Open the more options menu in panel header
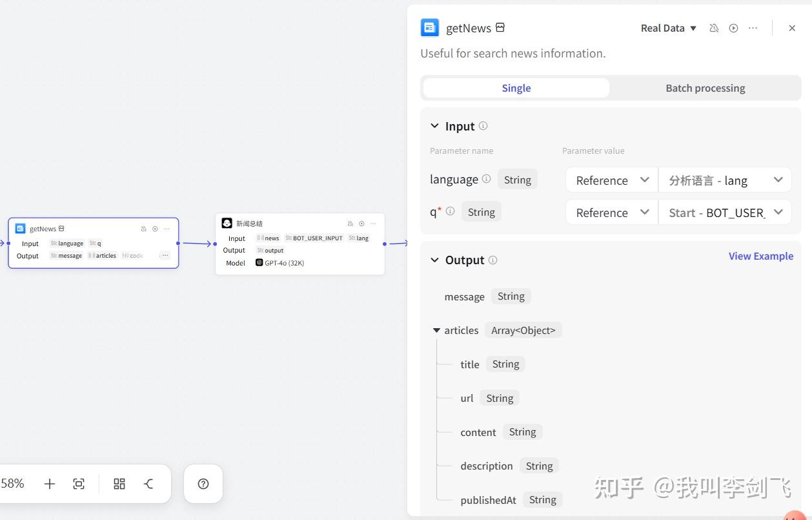This screenshot has height=520, width=812. [x=753, y=28]
